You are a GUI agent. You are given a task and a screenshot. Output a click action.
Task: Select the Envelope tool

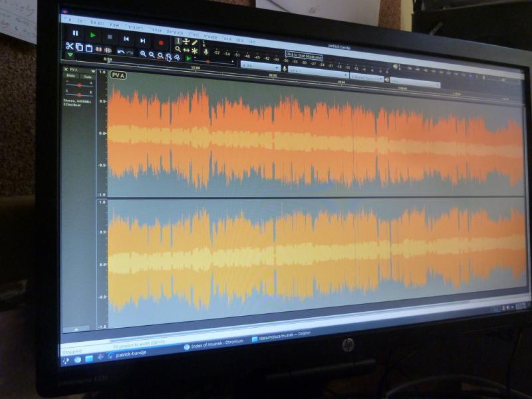(186, 42)
